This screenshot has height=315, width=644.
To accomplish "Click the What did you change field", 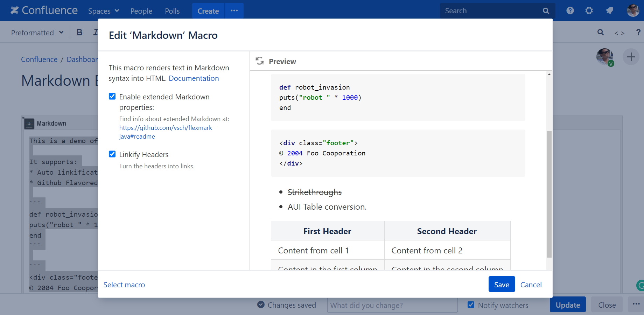I will [x=392, y=305].
